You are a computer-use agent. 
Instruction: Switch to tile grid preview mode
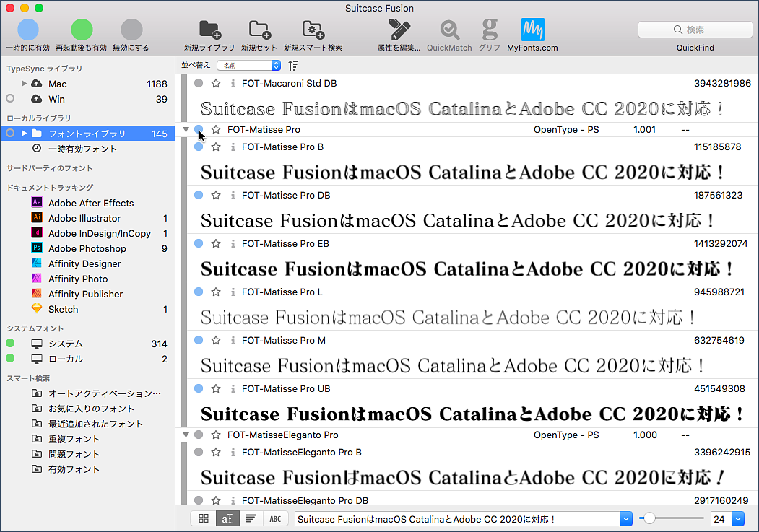tap(203, 519)
